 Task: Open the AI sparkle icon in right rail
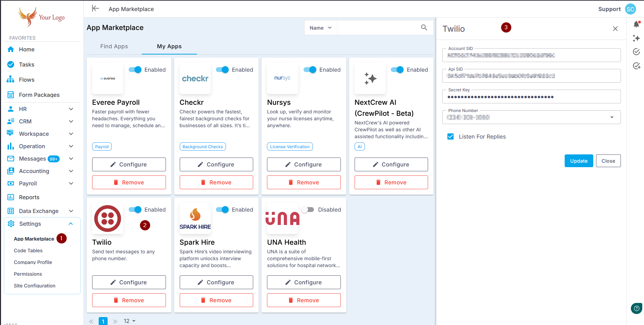pyautogui.click(x=636, y=38)
